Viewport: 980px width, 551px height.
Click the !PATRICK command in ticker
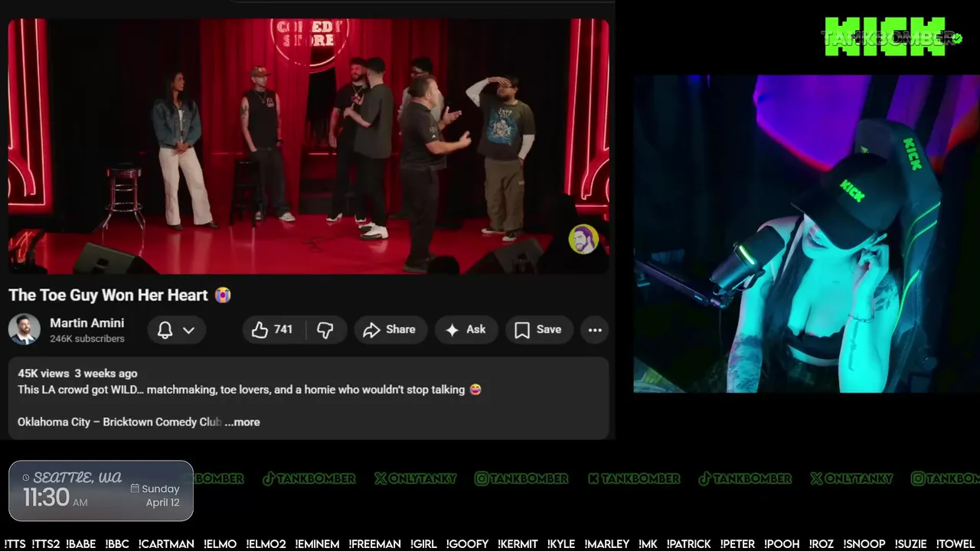click(x=688, y=544)
